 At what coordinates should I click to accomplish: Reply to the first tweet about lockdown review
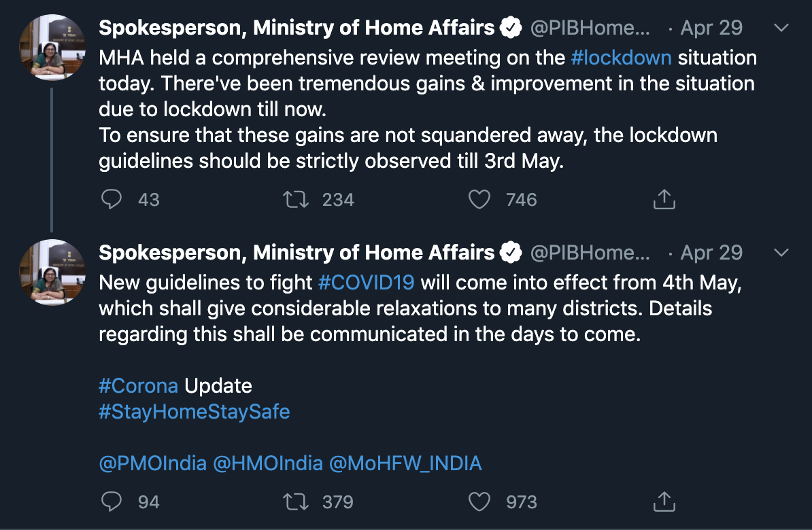(112, 199)
